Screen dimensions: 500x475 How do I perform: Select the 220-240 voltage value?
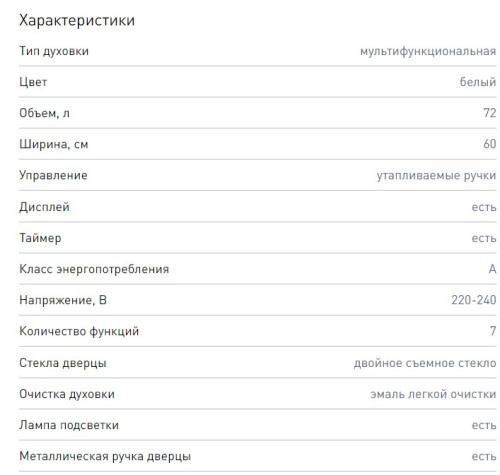coord(474,300)
